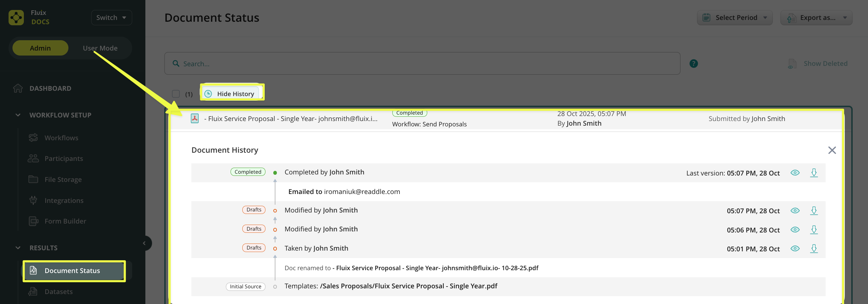Download the 05:06 PM draft version

pos(814,230)
